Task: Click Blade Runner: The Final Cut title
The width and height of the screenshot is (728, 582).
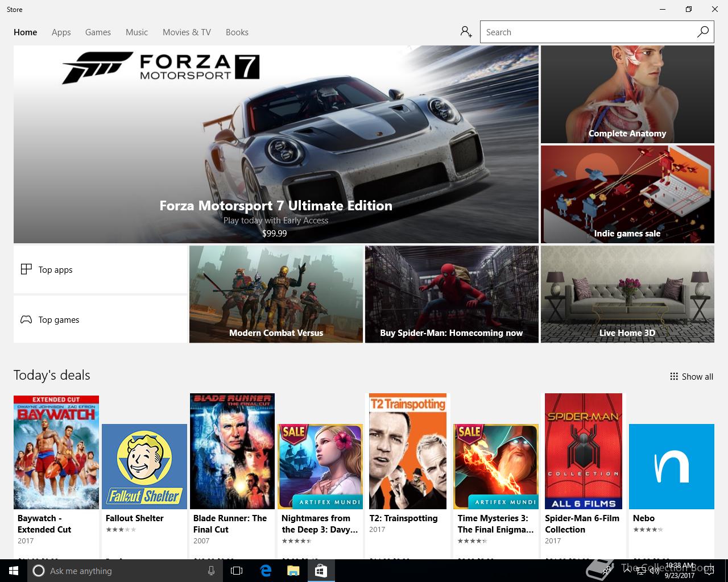Action: 230,523
